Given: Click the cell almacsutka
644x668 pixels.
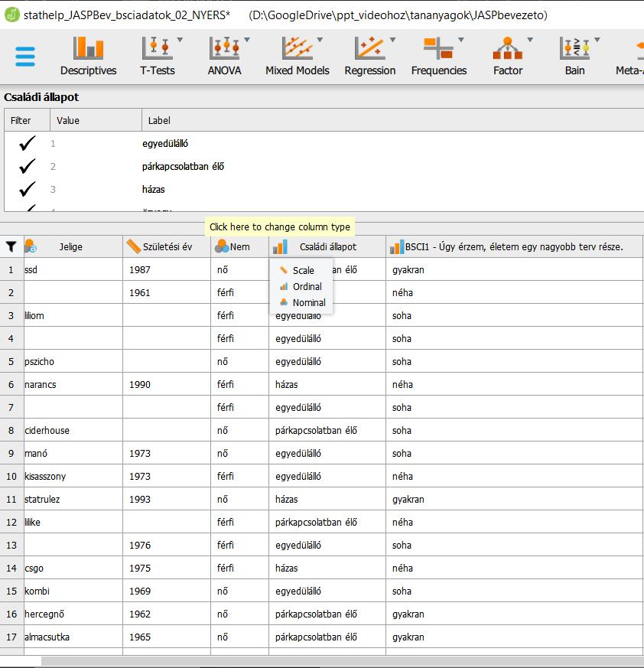Looking at the screenshot, I should [73, 637].
